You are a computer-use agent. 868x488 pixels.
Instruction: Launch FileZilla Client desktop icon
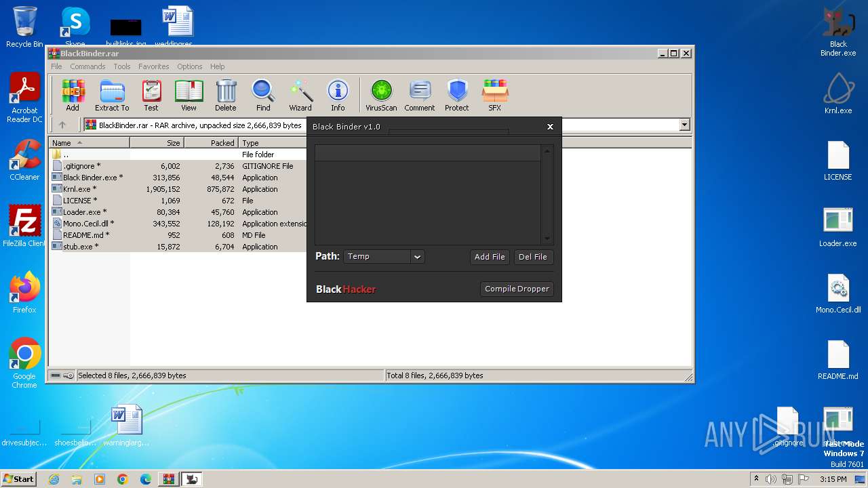(24, 226)
